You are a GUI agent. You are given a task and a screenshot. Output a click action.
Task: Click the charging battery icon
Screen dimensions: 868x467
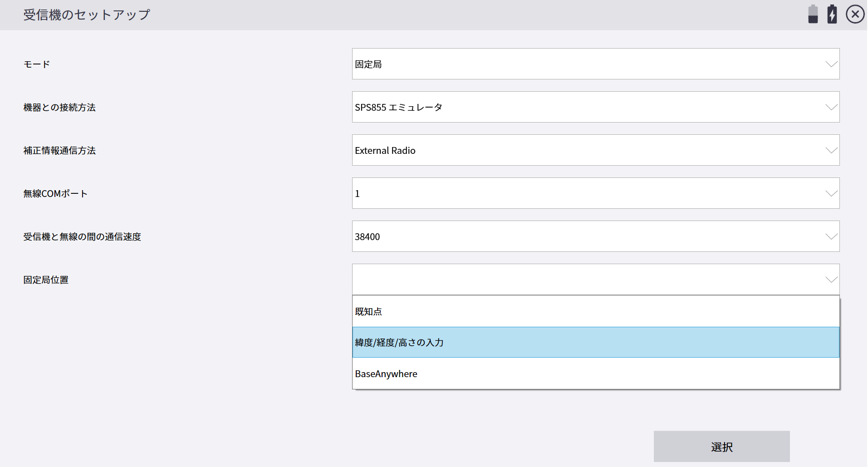(x=832, y=15)
